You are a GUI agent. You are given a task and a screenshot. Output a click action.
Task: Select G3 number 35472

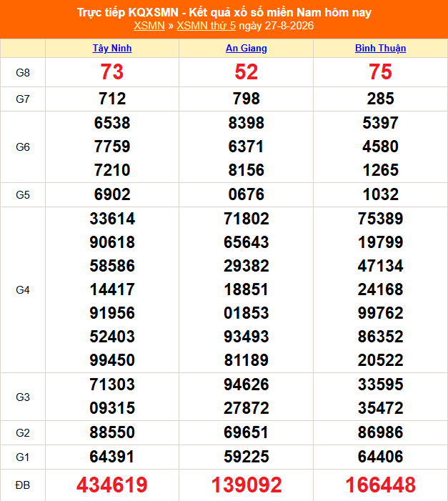380,408
